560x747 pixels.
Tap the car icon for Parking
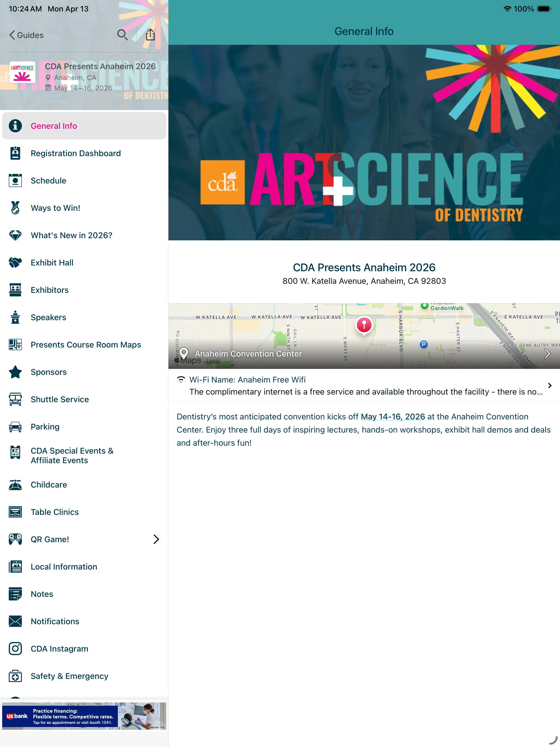click(x=15, y=427)
